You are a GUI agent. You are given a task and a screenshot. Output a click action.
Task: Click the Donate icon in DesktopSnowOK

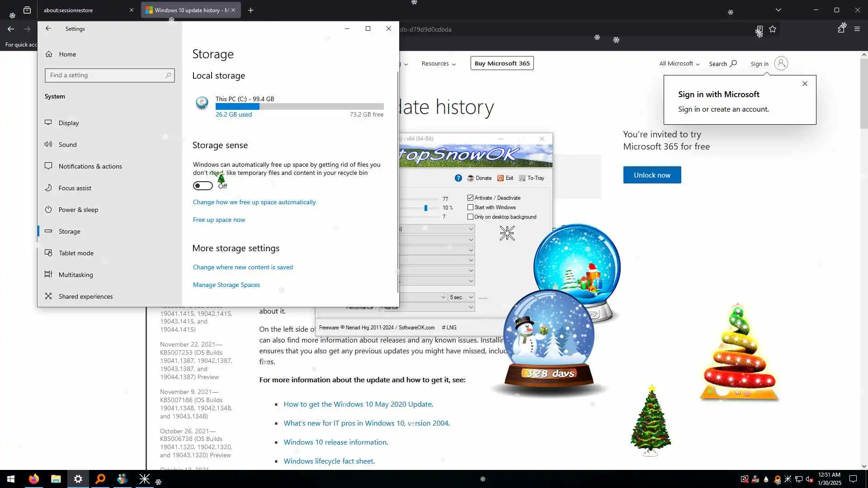[471, 178]
